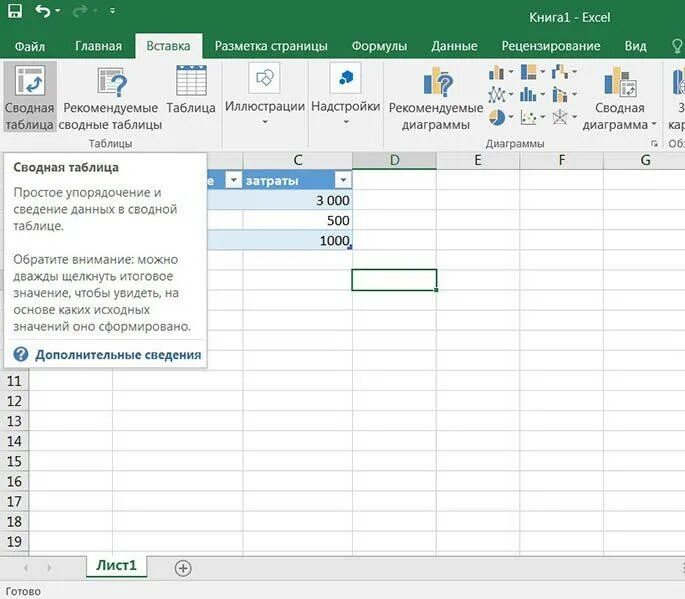Follow the Дополнительные сведения link

click(118, 355)
